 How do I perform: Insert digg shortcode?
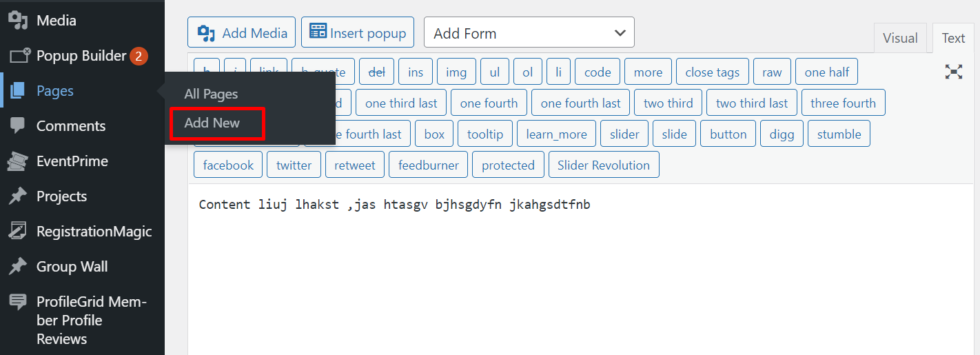pyautogui.click(x=782, y=134)
